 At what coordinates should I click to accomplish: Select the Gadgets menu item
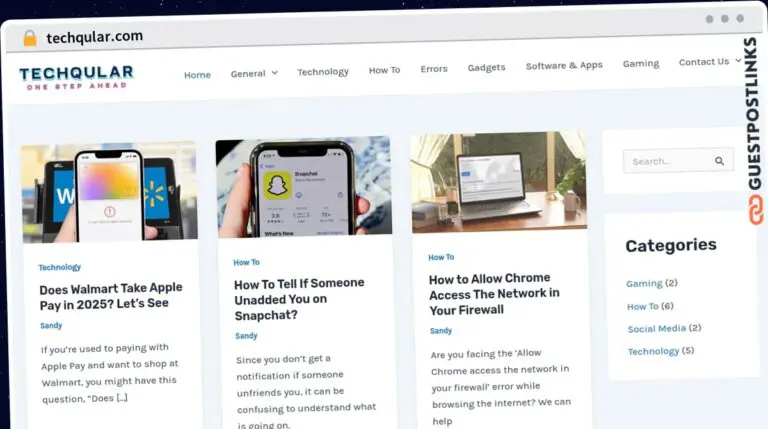pyautogui.click(x=486, y=67)
